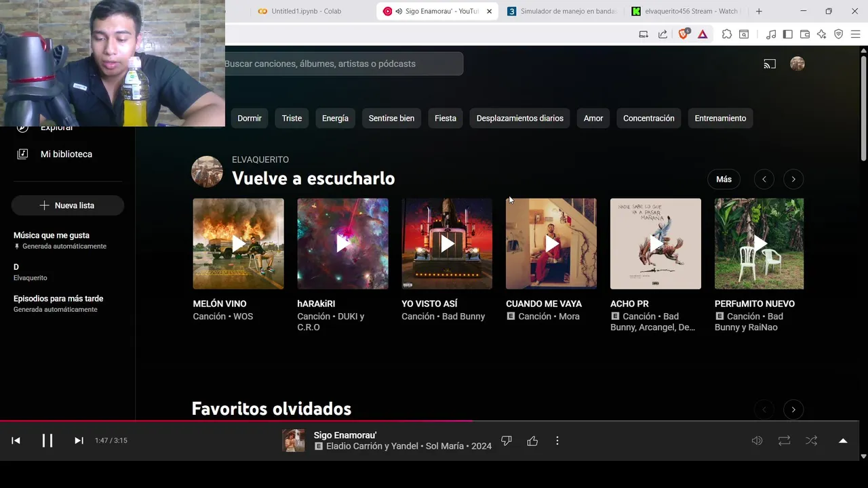Play the YO VISTO ASÍ thumbnail

pos(447,243)
